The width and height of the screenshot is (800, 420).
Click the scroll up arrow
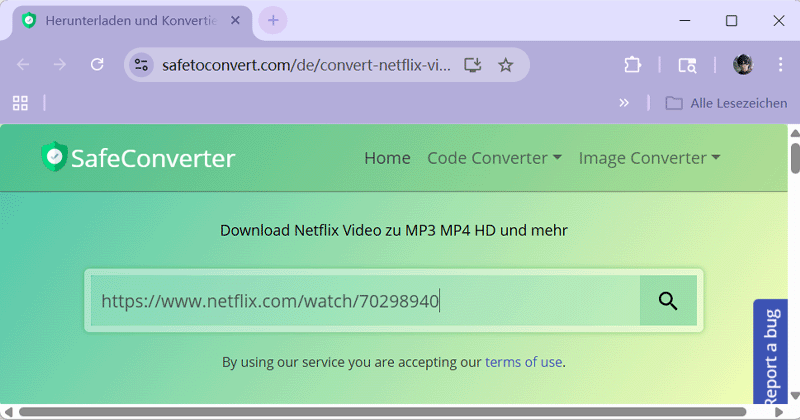[795, 134]
